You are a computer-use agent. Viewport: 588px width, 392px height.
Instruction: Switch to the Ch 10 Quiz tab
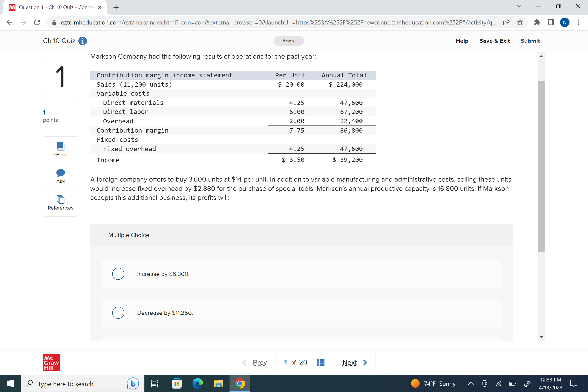(55, 7)
